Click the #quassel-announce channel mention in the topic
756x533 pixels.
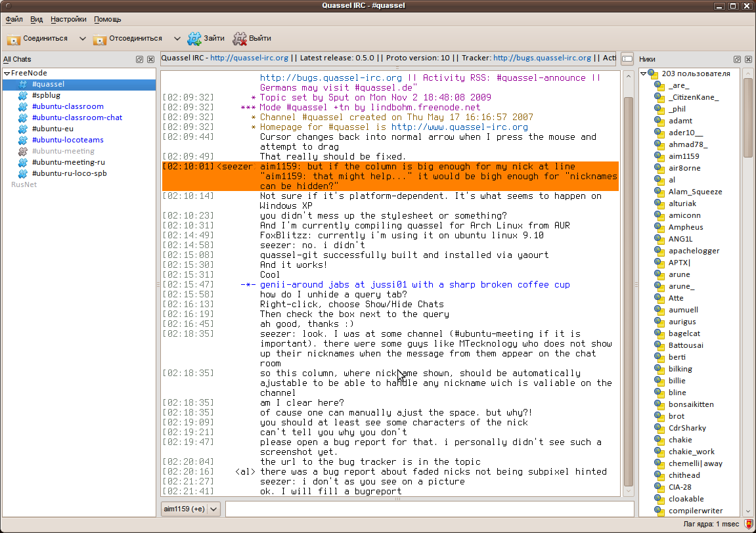[541, 78]
